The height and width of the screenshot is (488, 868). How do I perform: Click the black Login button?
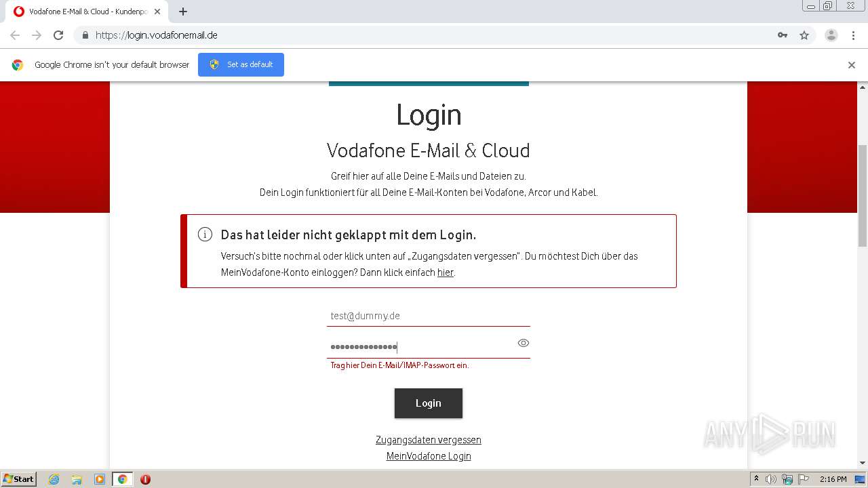429,403
